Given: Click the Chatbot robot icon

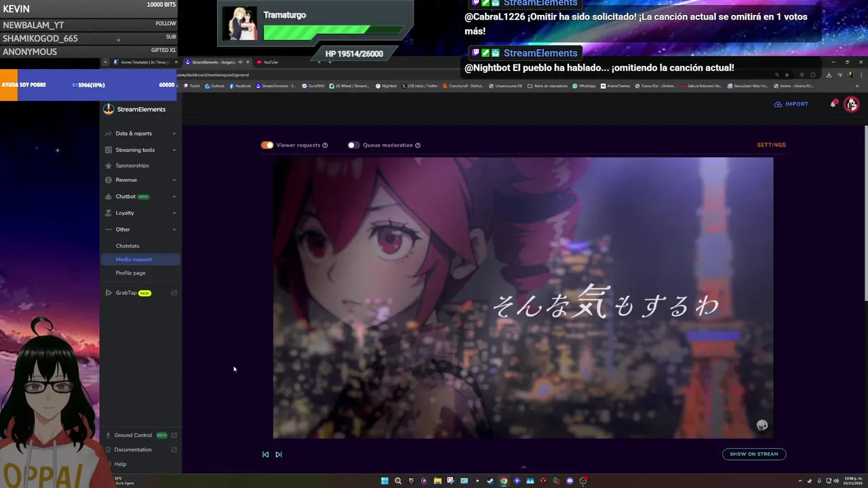Looking at the screenshot, I should [x=108, y=197].
